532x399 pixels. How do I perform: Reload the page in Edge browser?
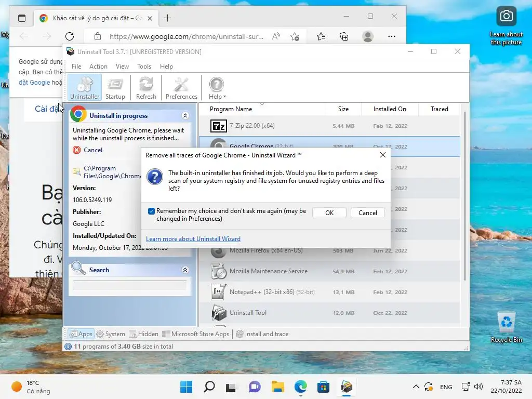pyautogui.click(x=70, y=36)
